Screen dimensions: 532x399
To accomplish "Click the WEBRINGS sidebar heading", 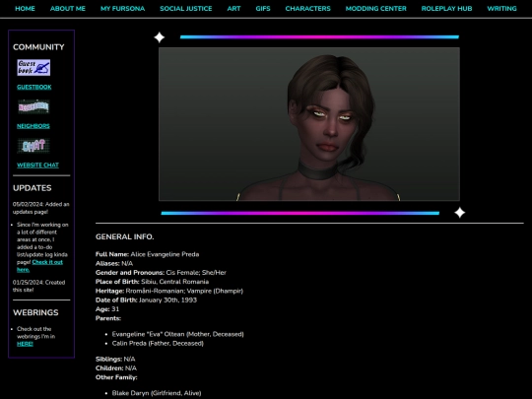I will pos(35,312).
